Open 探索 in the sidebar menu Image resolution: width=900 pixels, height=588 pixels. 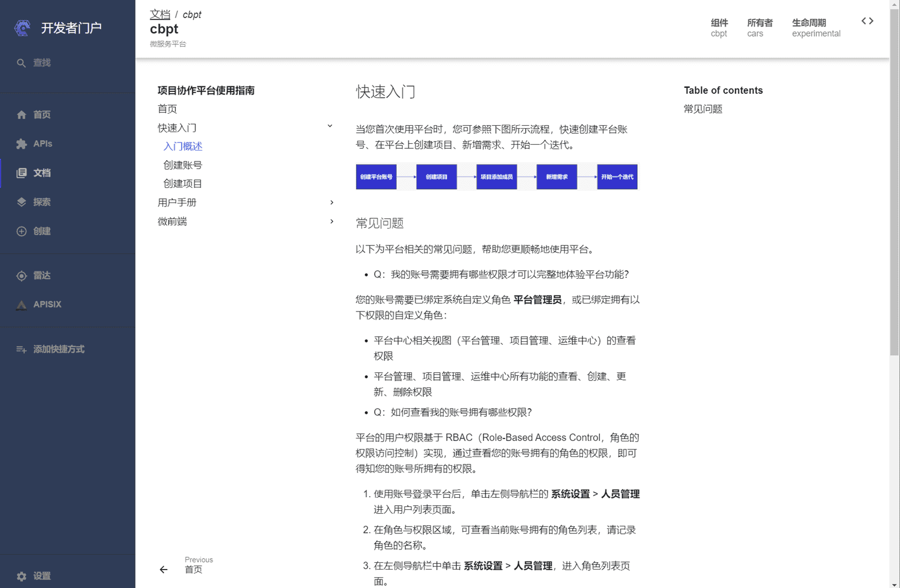click(x=68, y=202)
